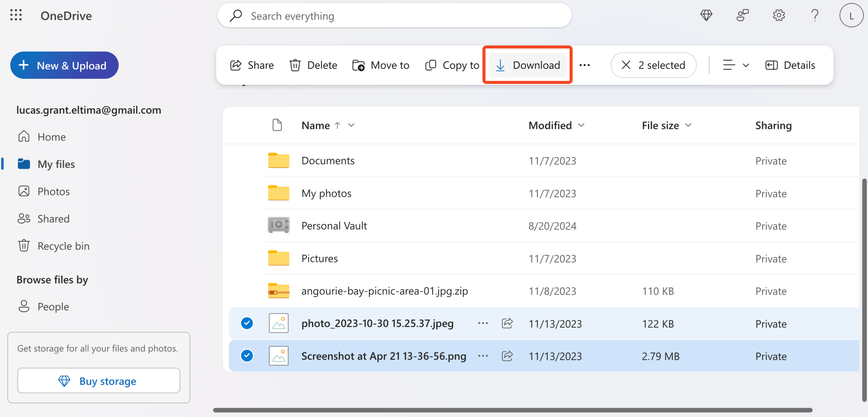
Task: Open the File size sort dropdown
Action: coord(688,125)
